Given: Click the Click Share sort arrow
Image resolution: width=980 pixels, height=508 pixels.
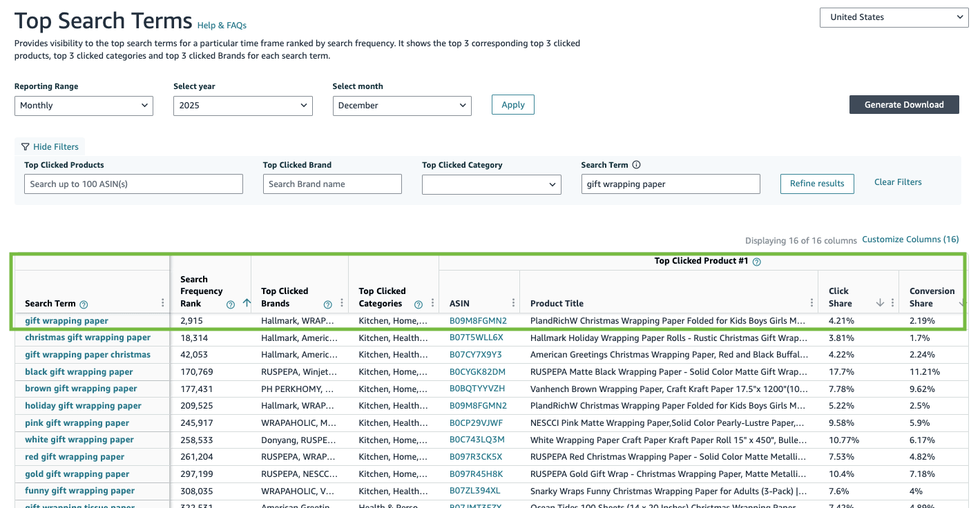Looking at the screenshot, I should 880,303.
